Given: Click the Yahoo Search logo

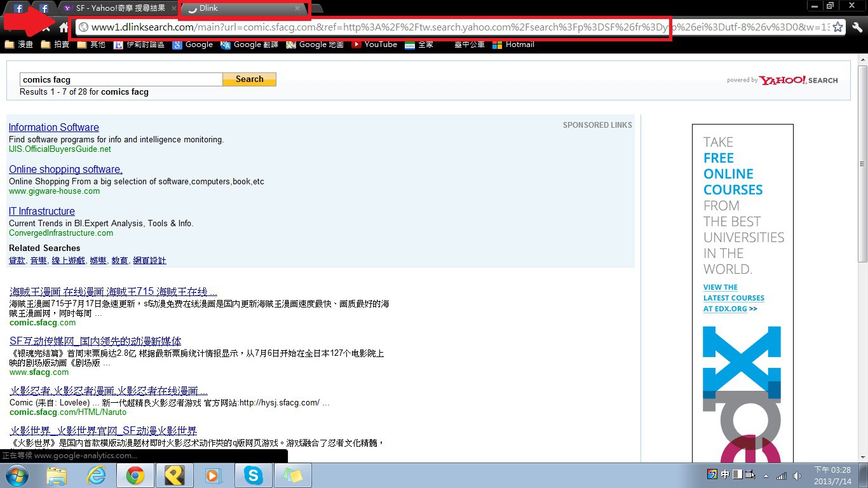Looking at the screenshot, I should coord(799,80).
